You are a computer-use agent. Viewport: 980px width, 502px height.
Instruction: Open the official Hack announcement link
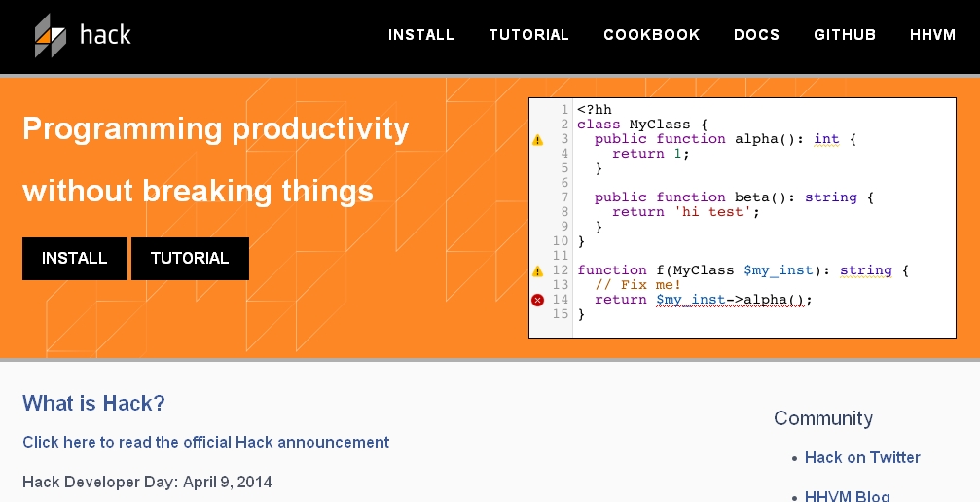click(x=205, y=442)
